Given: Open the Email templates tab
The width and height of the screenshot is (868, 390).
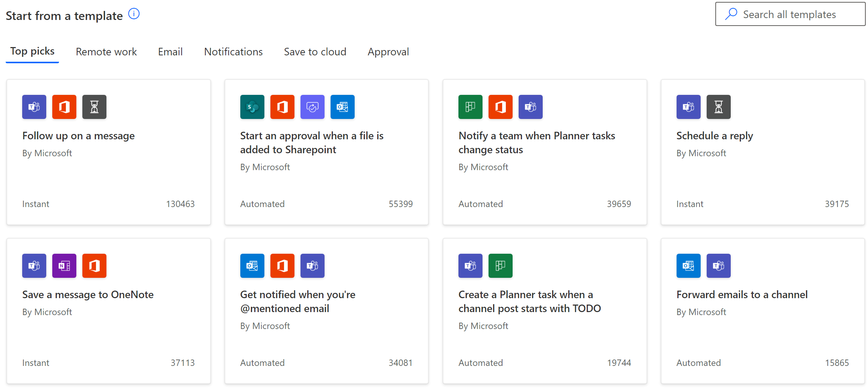Looking at the screenshot, I should tap(170, 52).
